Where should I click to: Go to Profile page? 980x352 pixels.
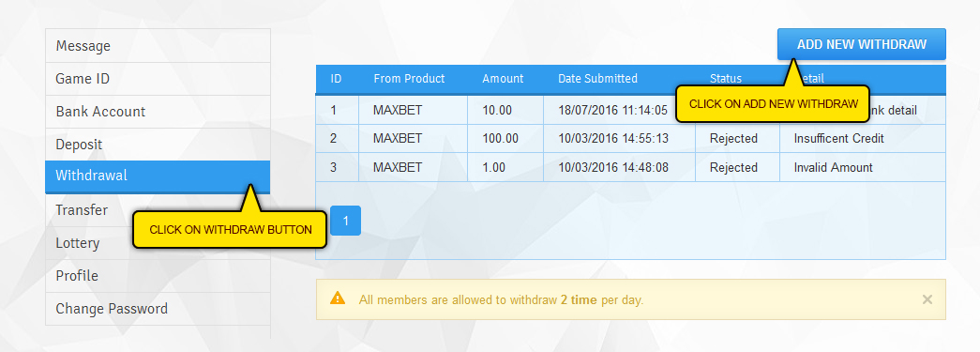[x=158, y=276]
